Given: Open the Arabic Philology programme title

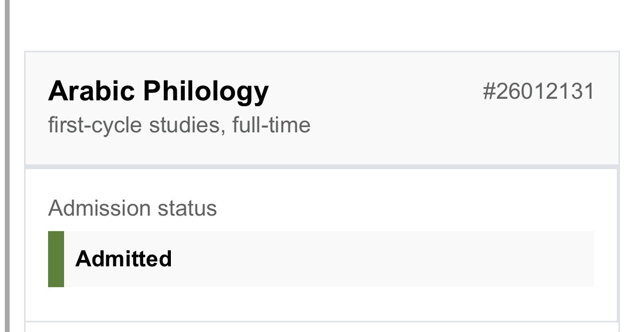Looking at the screenshot, I should click(158, 92).
